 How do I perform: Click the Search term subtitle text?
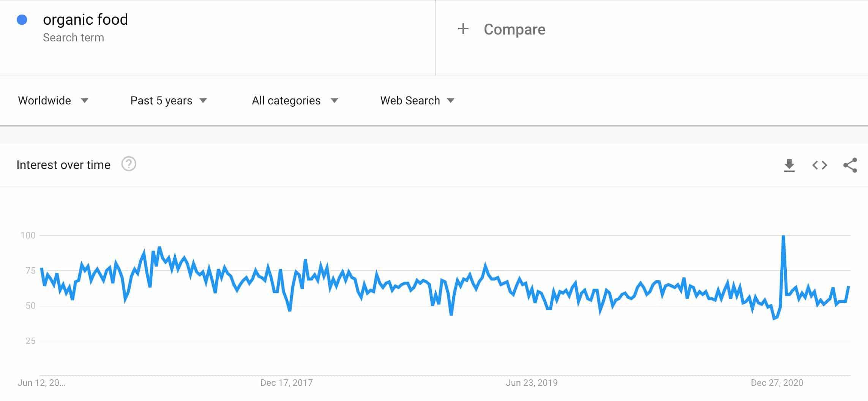[74, 37]
